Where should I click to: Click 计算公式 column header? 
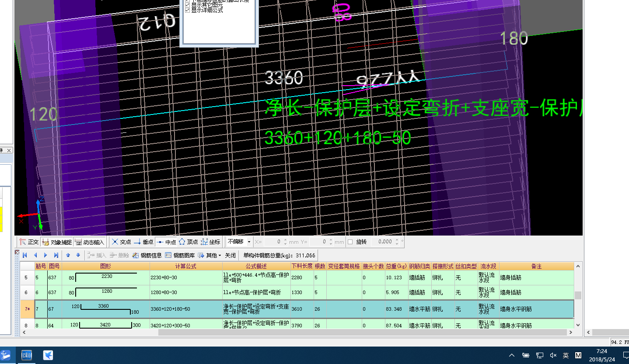(x=186, y=266)
